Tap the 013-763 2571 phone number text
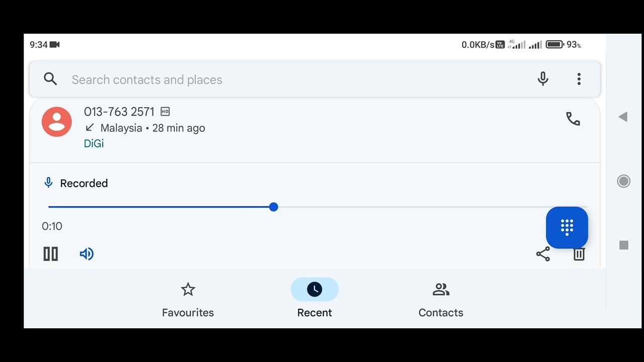This screenshot has width=644, height=362. tap(119, 112)
